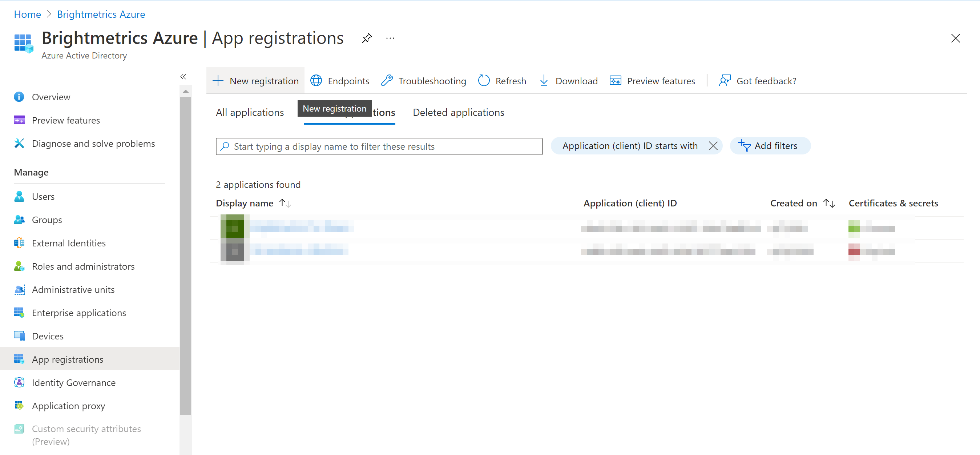Click the Overview info icon
This screenshot has height=455, width=980.
point(19,97)
